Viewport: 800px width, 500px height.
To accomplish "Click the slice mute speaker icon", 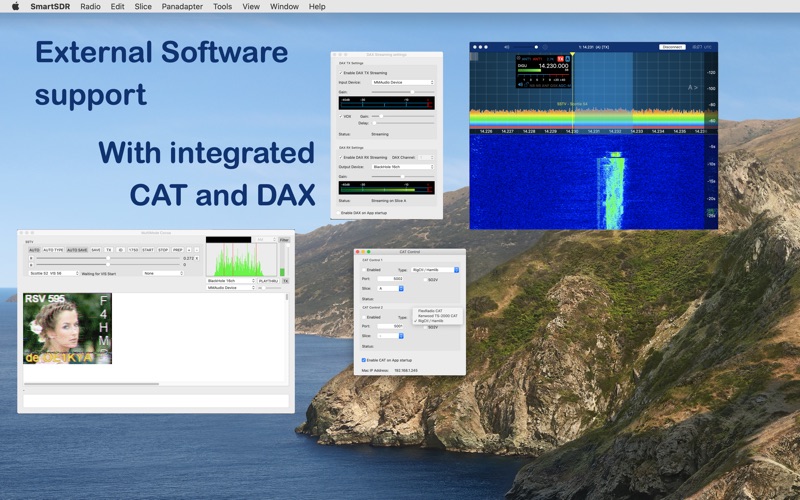I will click(520, 85).
